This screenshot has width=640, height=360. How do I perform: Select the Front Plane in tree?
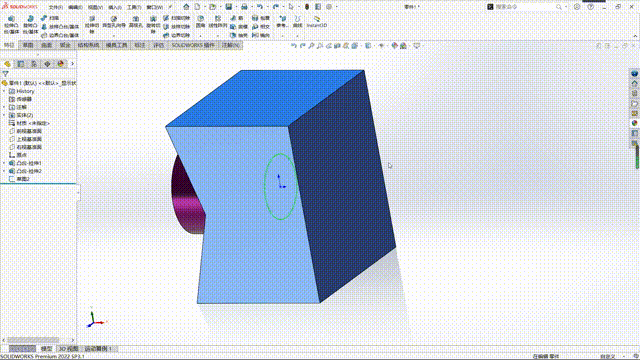tap(25, 131)
